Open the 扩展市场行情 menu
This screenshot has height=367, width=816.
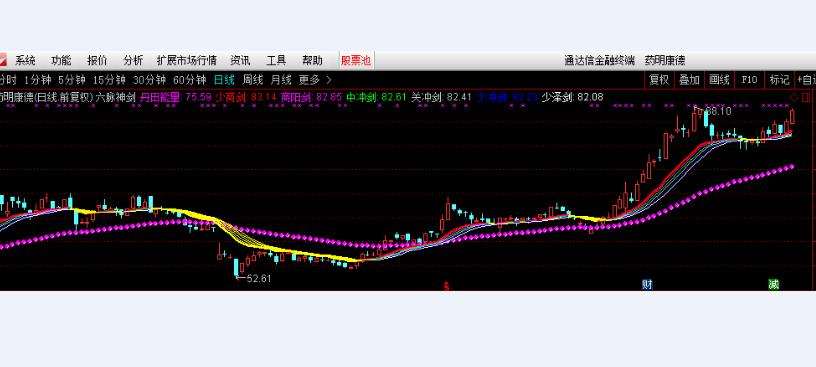187,60
